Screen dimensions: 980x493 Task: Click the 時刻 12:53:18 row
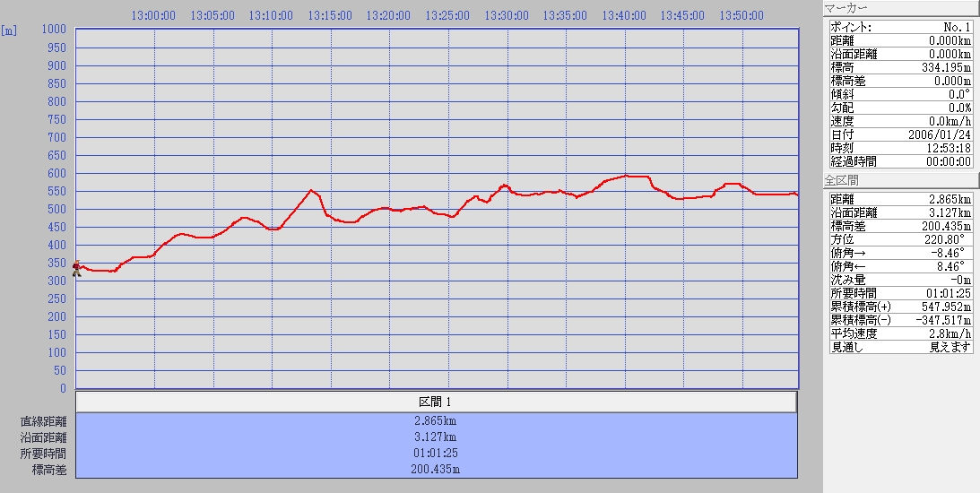[x=899, y=148]
